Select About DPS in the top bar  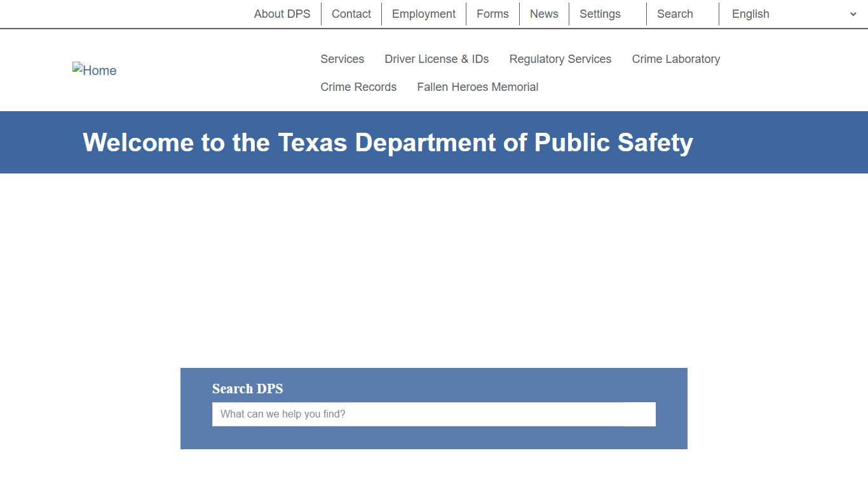[282, 13]
